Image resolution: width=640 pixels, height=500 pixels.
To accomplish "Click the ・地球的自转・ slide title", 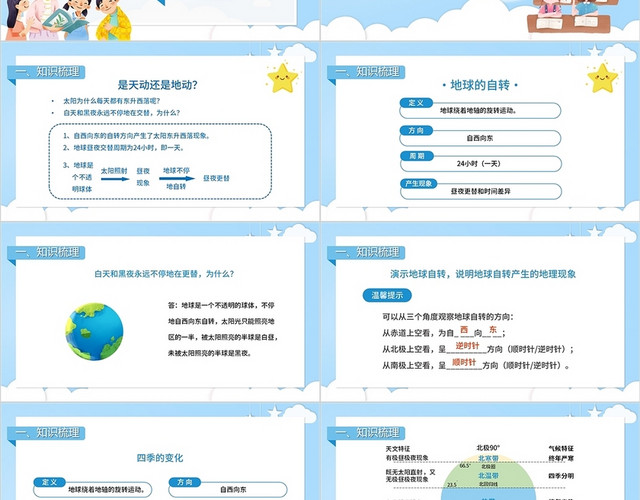I will [480, 85].
